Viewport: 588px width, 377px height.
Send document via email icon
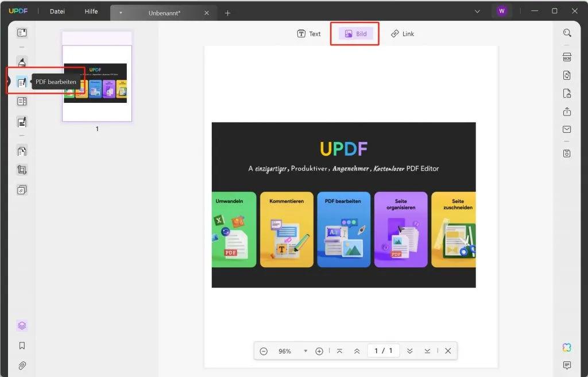click(567, 129)
